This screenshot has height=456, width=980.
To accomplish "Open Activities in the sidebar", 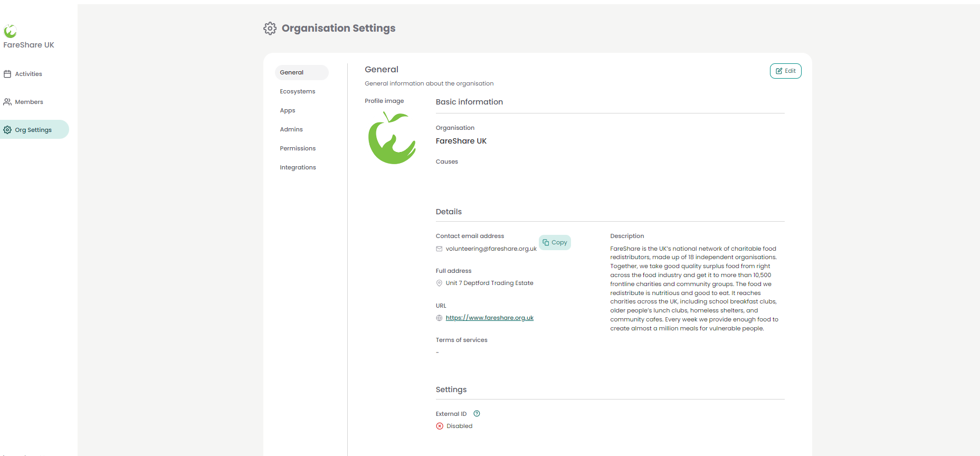I will pyautogui.click(x=28, y=74).
